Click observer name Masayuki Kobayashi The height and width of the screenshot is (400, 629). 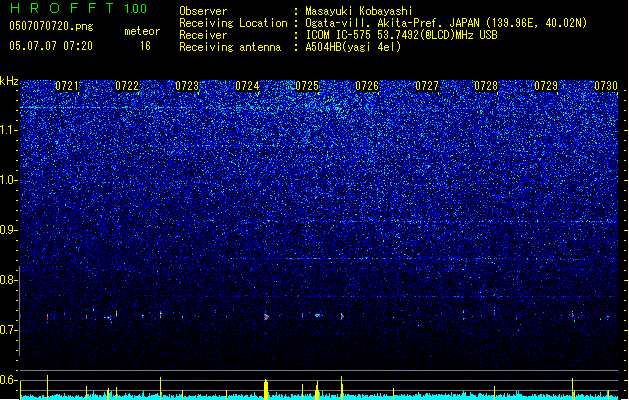coord(359,11)
